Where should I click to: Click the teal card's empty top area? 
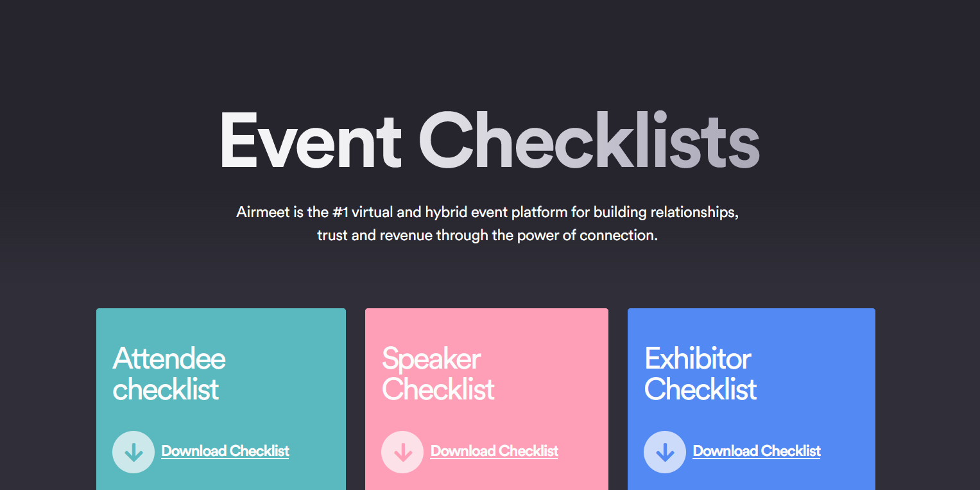(221, 324)
